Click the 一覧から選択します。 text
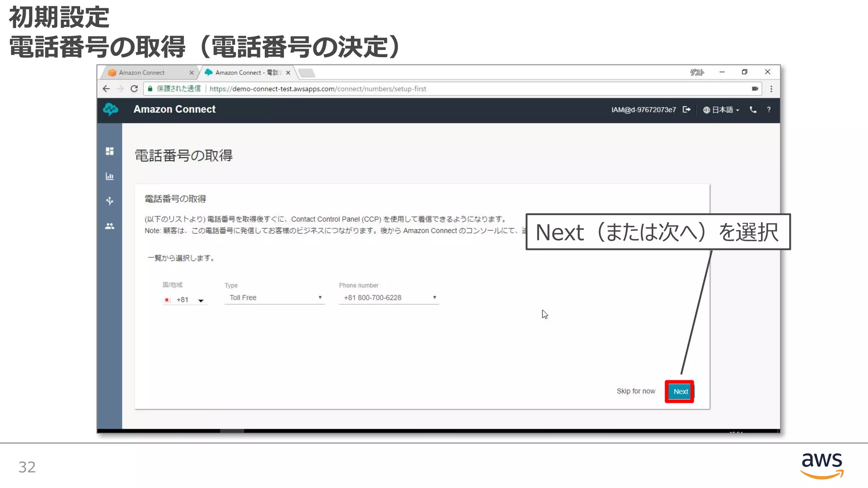The width and height of the screenshot is (868, 488). click(182, 258)
